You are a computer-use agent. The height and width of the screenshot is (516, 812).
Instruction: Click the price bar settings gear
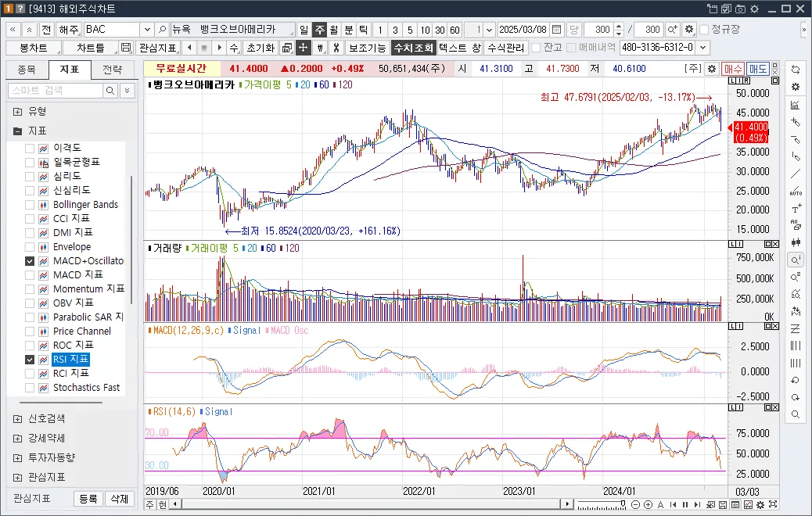pyautogui.click(x=712, y=69)
